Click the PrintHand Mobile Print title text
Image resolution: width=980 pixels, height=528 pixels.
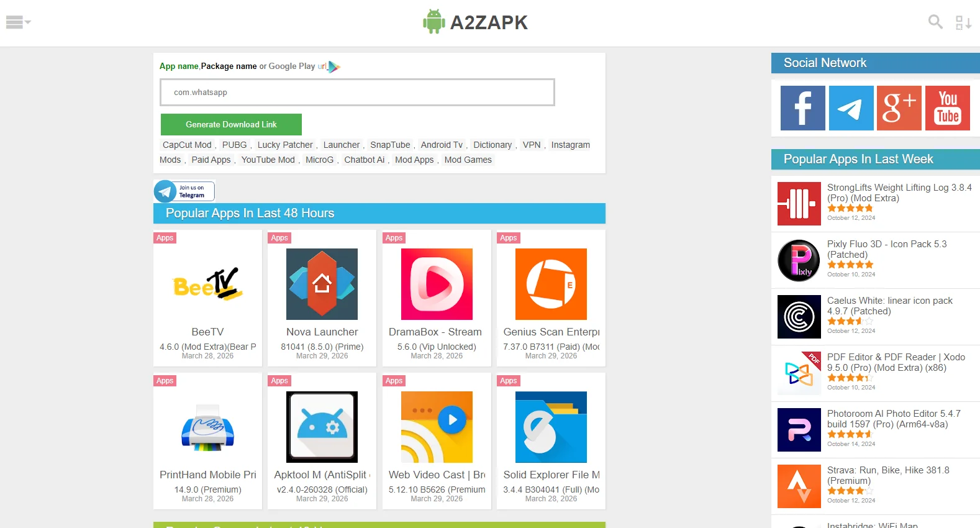(207, 475)
